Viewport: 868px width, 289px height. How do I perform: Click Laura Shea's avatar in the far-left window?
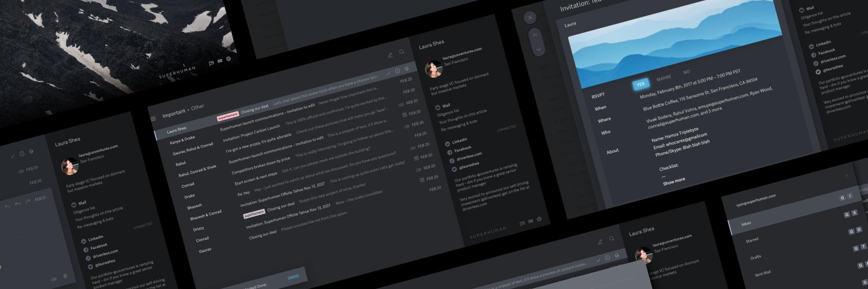click(x=69, y=166)
